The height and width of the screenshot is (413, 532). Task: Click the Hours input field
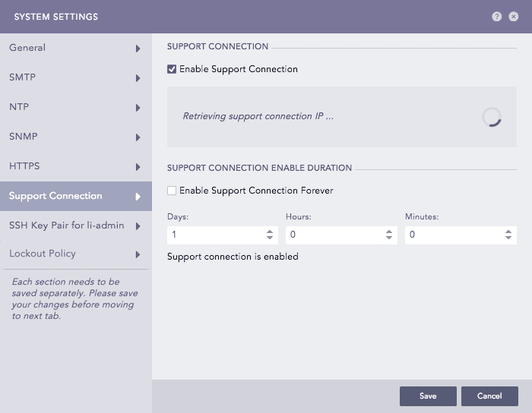333,235
